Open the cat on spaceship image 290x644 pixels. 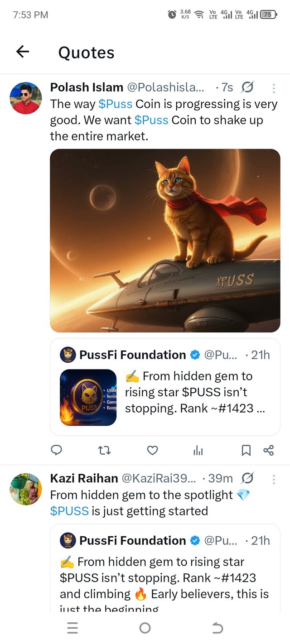tap(165, 240)
